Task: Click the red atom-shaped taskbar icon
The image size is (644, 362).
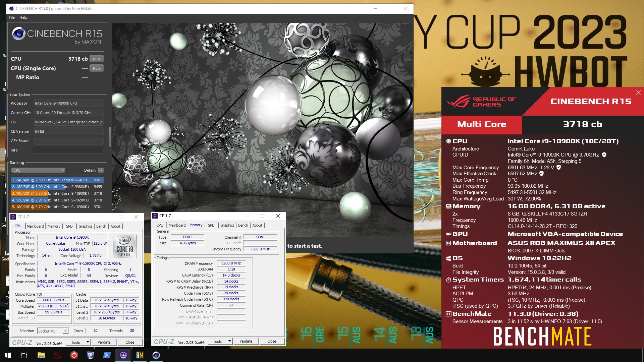Action: pos(58,355)
